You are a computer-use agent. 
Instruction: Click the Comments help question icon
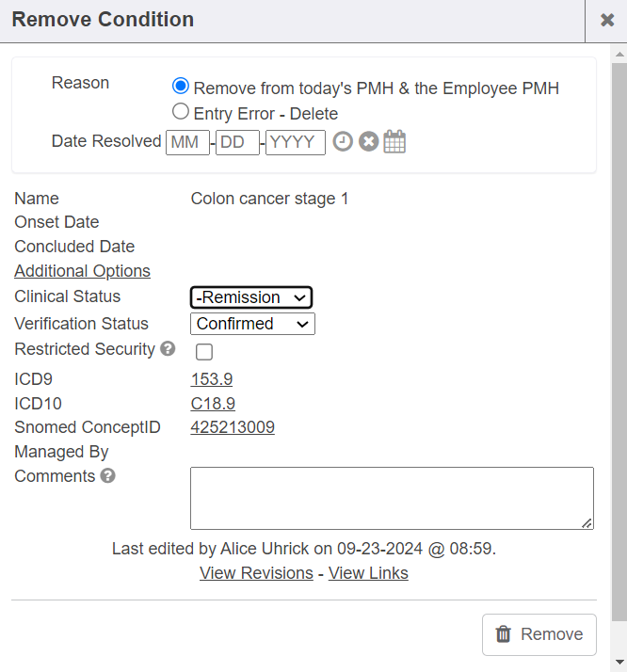point(108,476)
